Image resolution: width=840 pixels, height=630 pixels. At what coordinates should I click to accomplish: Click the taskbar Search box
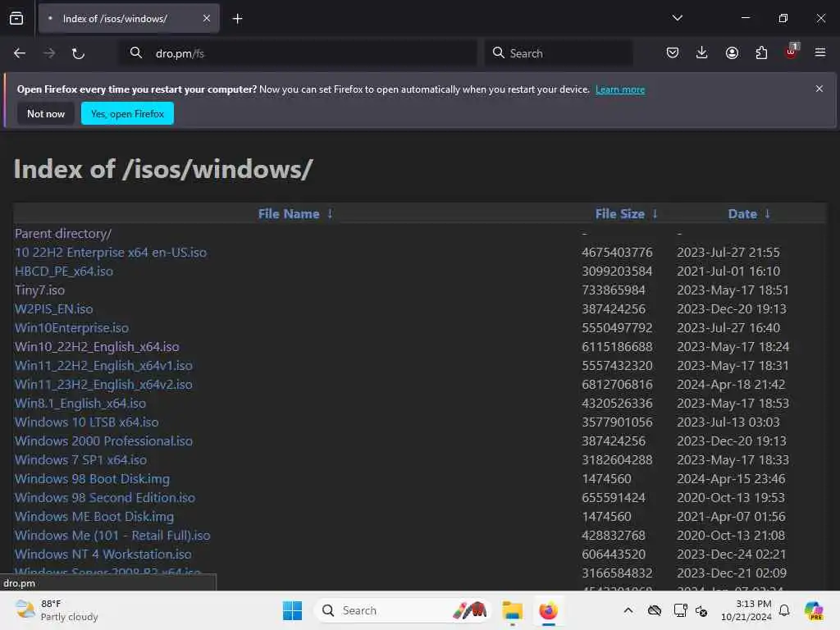(x=402, y=610)
